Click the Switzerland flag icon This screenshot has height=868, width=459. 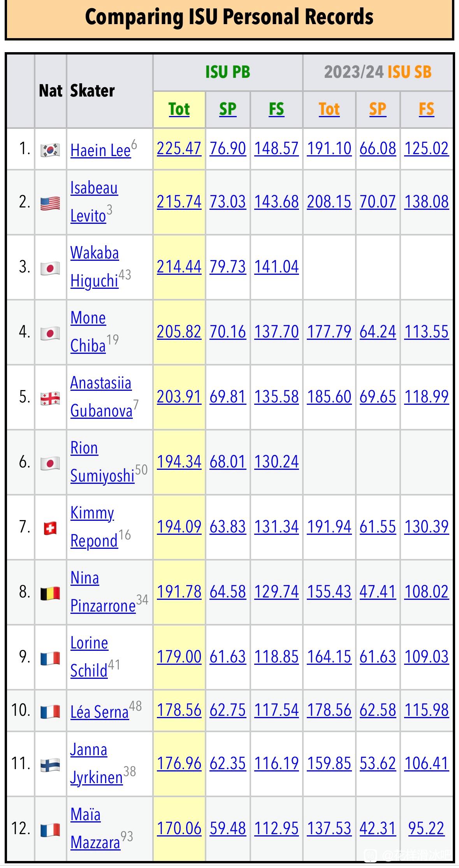[50, 528]
